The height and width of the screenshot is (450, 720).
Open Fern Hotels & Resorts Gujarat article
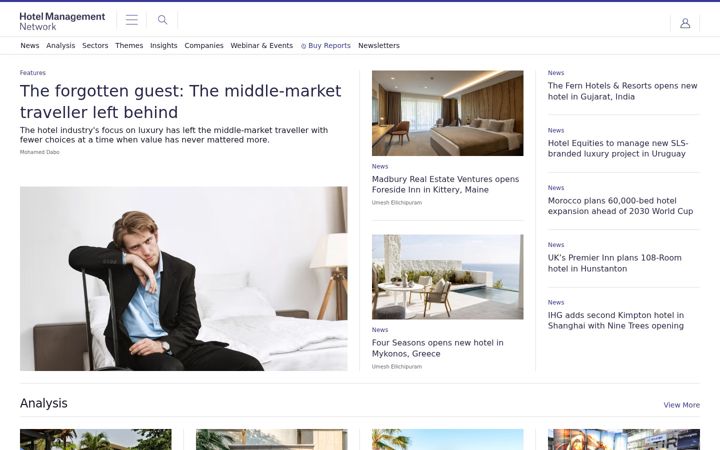coord(623,91)
